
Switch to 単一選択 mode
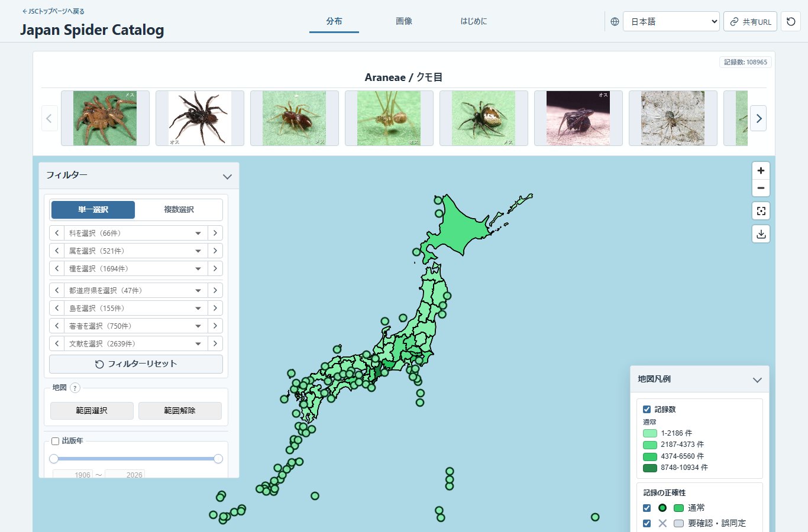pos(93,210)
